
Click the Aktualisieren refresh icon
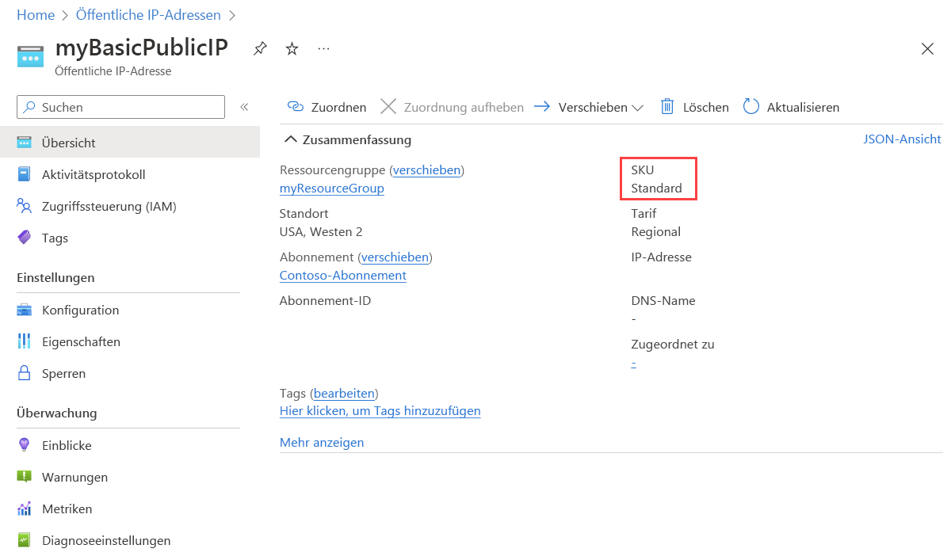[751, 106]
